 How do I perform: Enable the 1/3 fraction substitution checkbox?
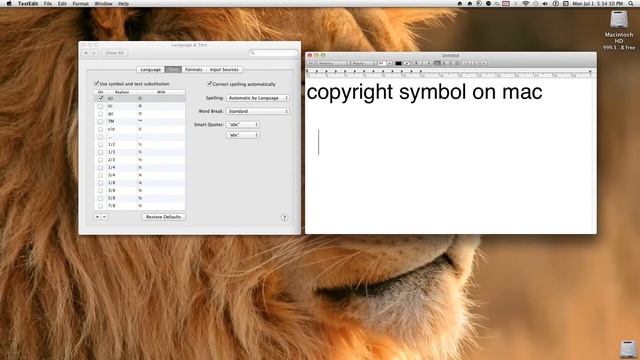[100, 152]
